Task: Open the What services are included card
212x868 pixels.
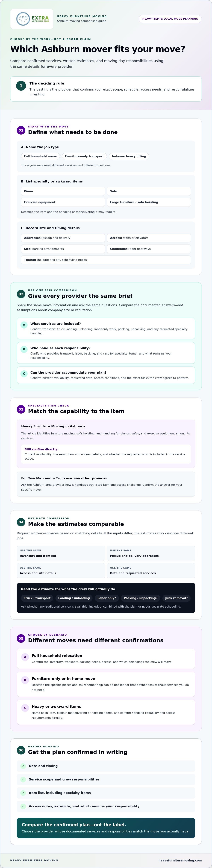Action: [106, 329]
